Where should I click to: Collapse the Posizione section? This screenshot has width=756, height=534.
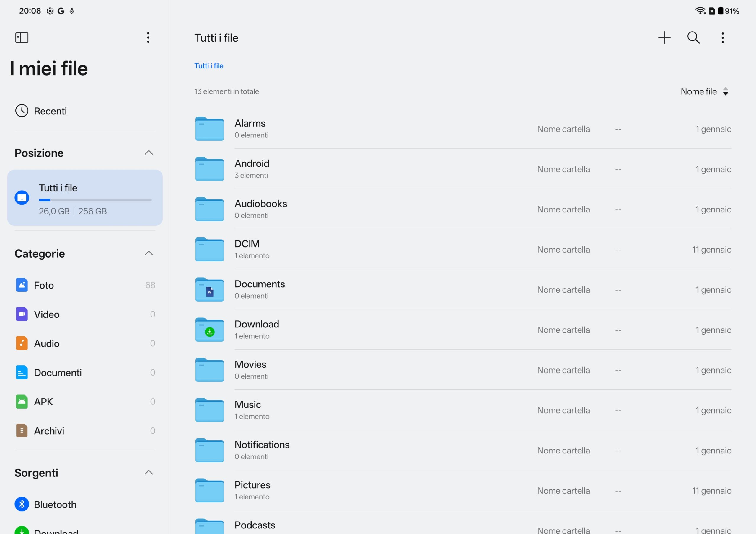click(149, 153)
